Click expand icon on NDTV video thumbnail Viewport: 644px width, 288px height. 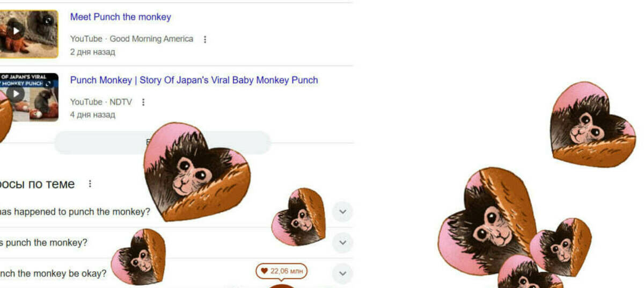[x=49, y=84]
